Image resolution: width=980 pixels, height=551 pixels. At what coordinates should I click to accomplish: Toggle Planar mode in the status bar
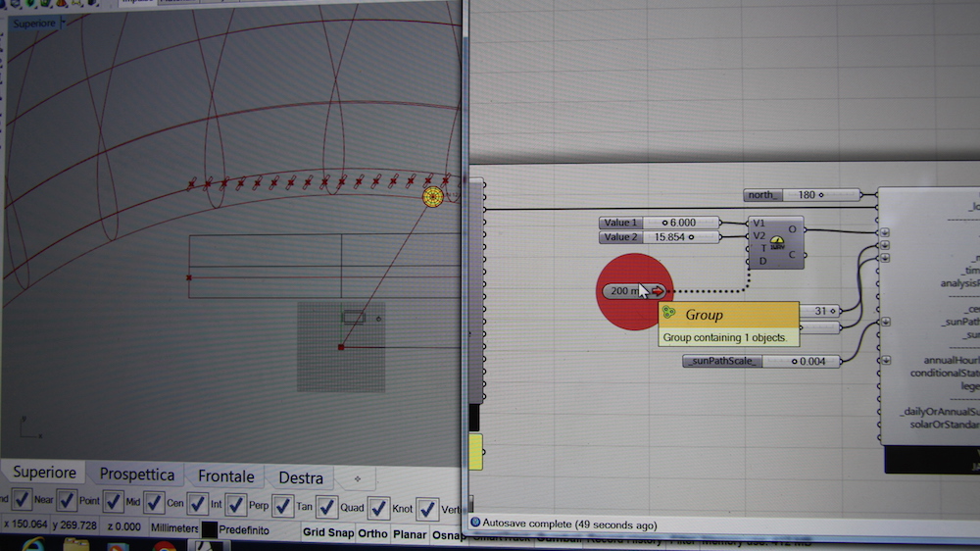click(x=410, y=534)
